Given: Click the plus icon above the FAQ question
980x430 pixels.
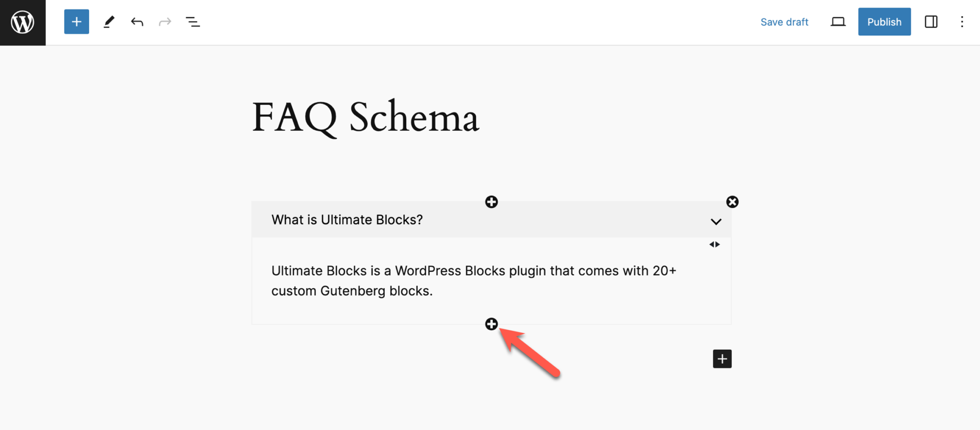Looking at the screenshot, I should point(491,202).
